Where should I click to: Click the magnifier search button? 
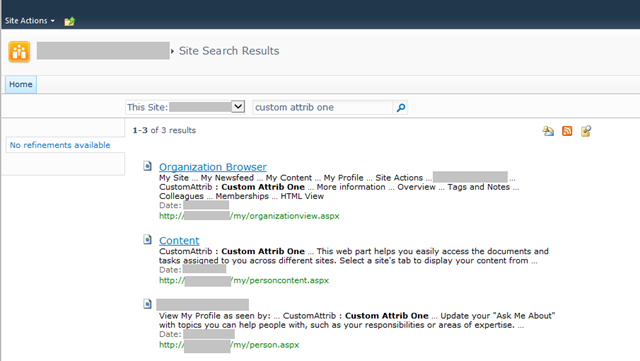click(x=401, y=107)
